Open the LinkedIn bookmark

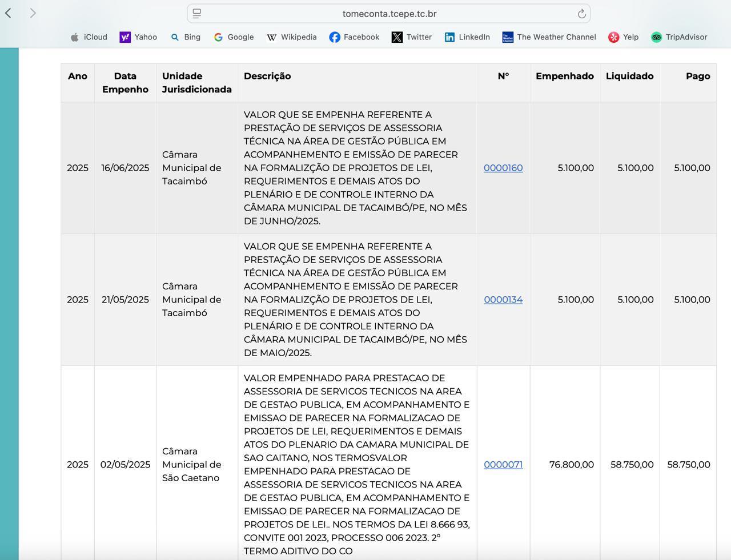467,37
